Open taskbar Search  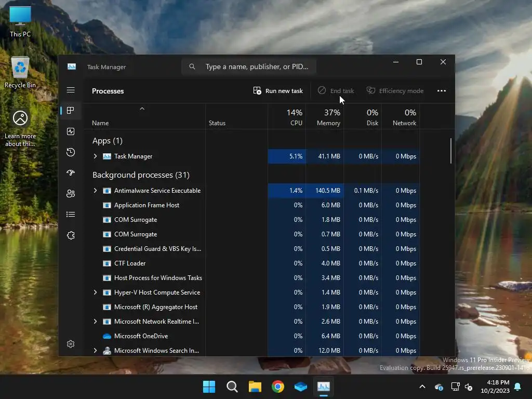coord(232,387)
